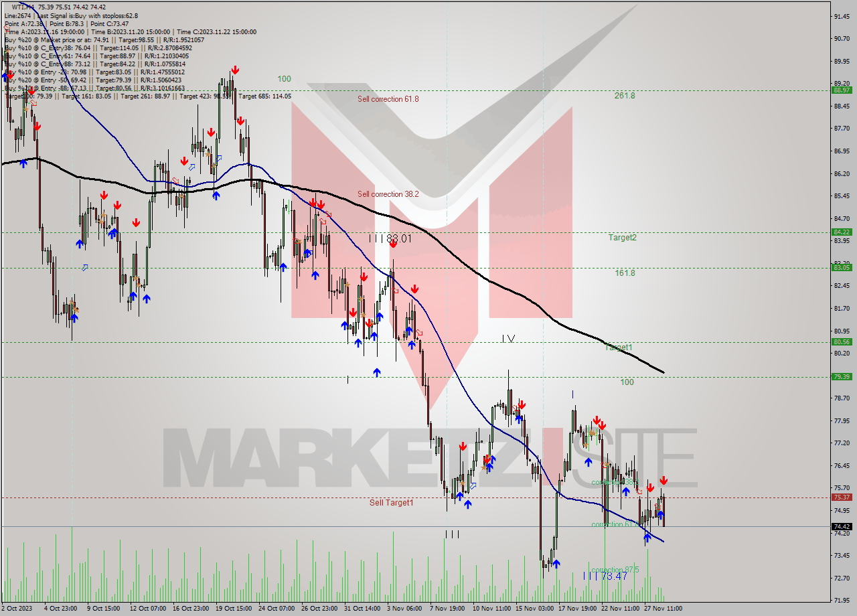The width and height of the screenshot is (857, 616).
Task: Click the '22 Nov 11:00' time axis label
Action: (619, 609)
